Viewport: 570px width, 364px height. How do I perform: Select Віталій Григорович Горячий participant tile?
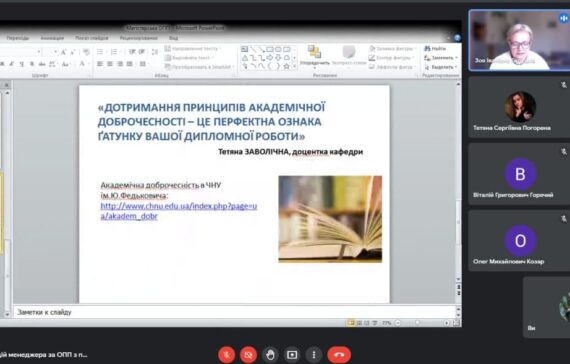click(x=519, y=174)
